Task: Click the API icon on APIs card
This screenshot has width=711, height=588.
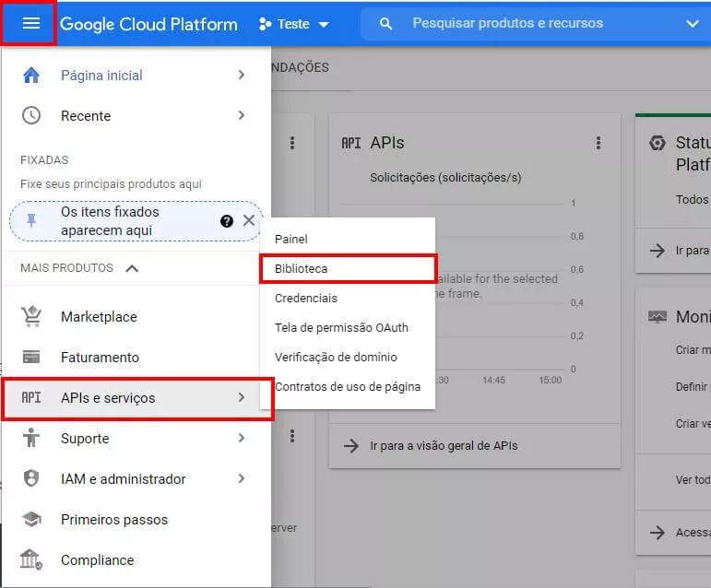Action: (351, 143)
